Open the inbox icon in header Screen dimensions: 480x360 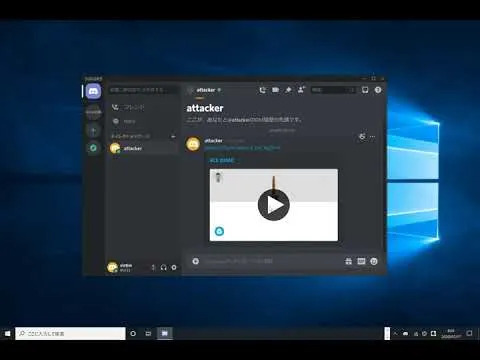click(365, 90)
